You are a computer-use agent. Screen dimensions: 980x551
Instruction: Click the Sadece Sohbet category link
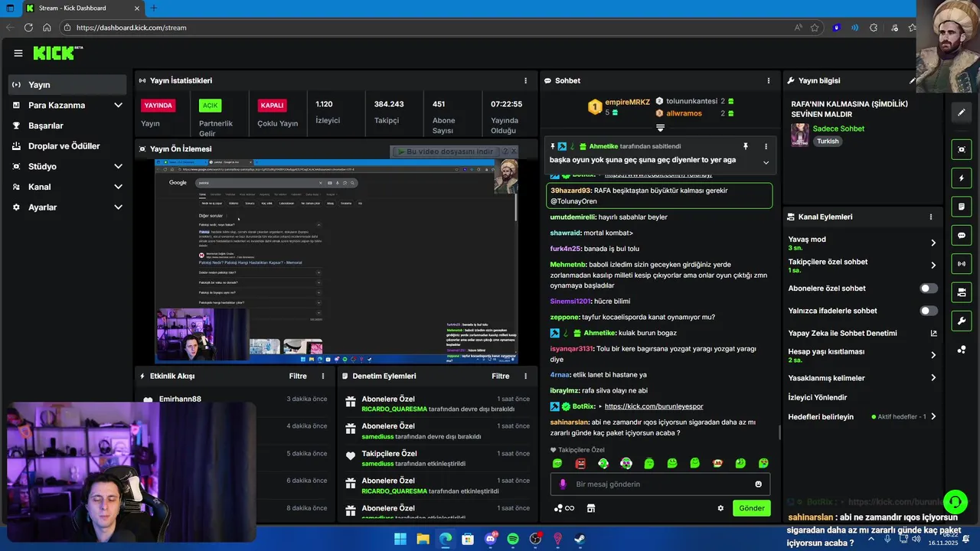pos(838,129)
